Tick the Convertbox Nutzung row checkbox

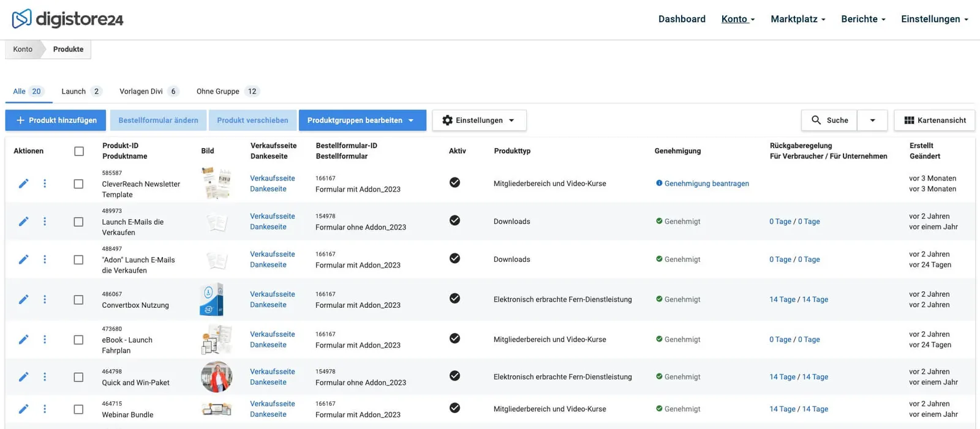tap(78, 299)
